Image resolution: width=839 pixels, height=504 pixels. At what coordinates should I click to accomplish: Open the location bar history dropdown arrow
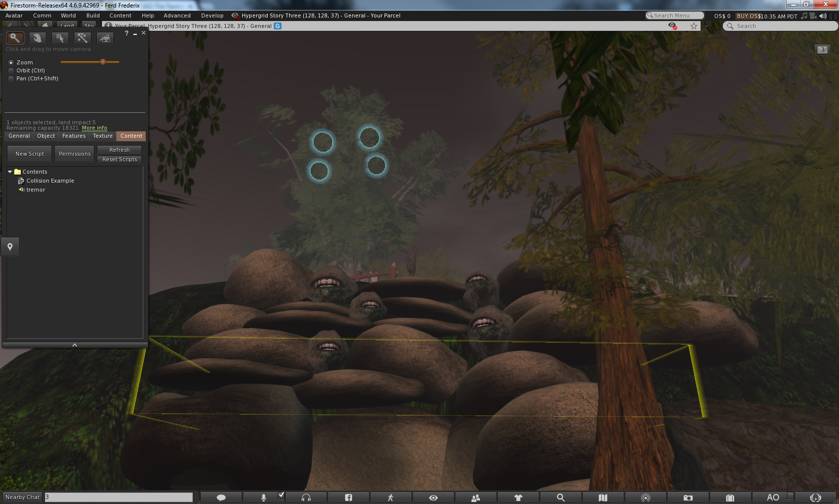point(706,26)
